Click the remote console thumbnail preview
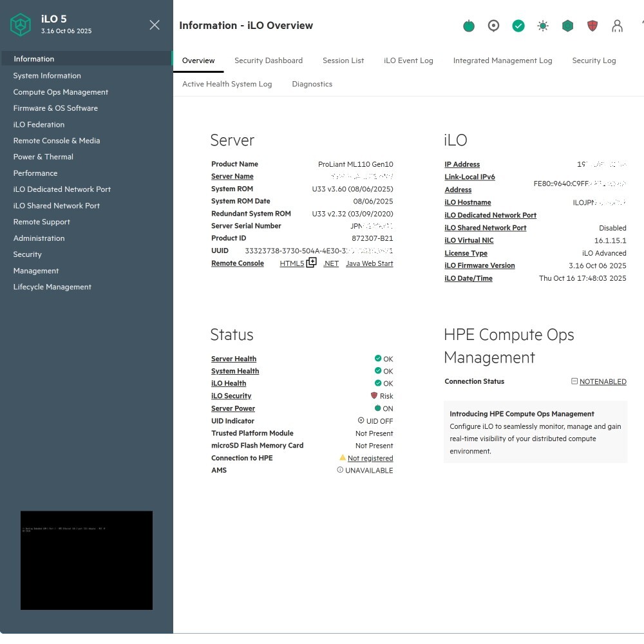The height and width of the screenshot is (644, 644). (86, 560)
